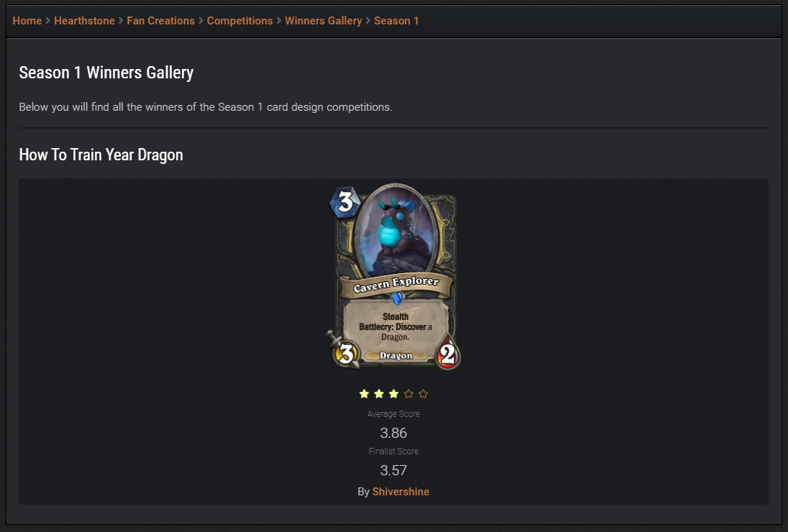788x532 pixels.
Task: Select the Season 1 breadcrumb
Action: coord(396,21)
